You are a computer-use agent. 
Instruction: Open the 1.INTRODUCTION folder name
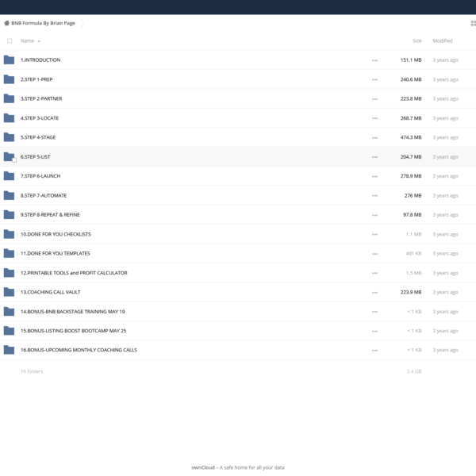(x=40, y=60)
